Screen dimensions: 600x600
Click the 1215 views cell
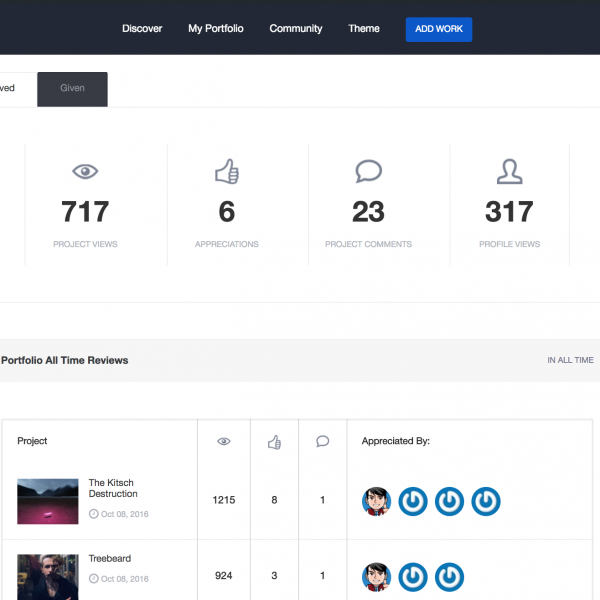coord(224,500)
